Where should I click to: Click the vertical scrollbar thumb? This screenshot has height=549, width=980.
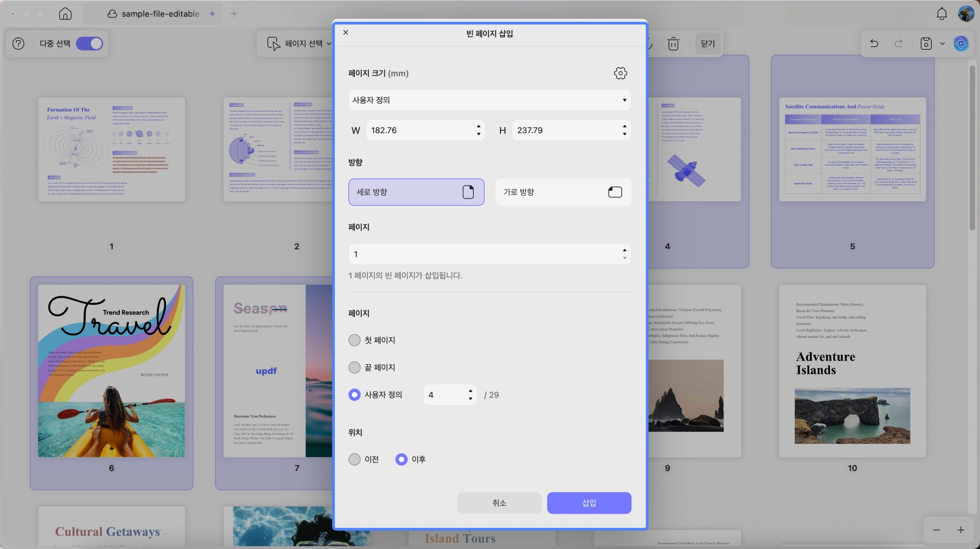tap(972, 148)
